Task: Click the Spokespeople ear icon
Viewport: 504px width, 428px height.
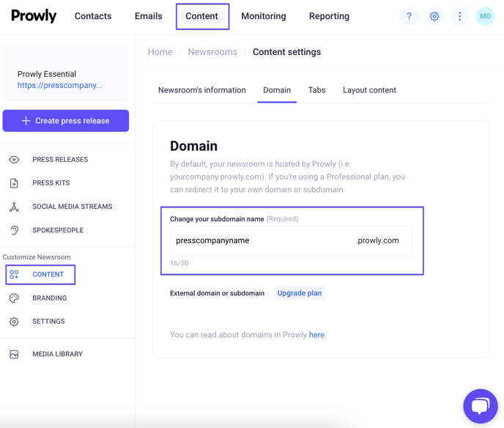Action: coord(14,230)
